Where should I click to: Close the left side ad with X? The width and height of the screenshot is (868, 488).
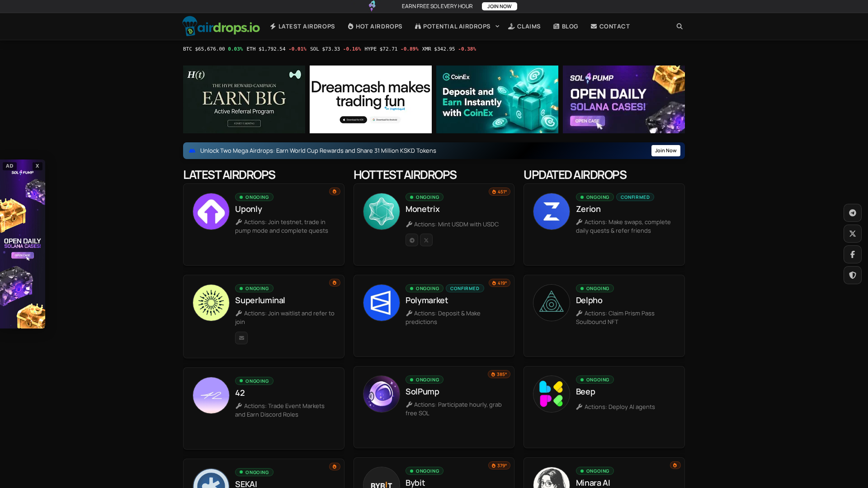click(x=38, y=166)
